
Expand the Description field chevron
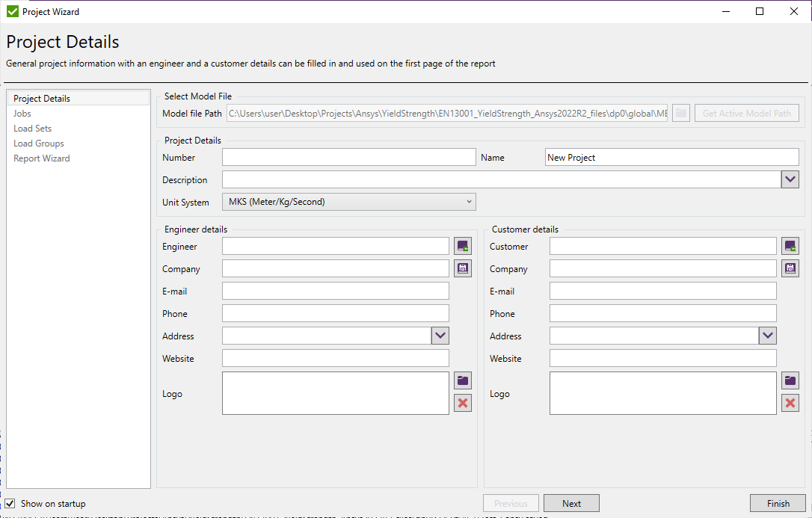[790, 179]
